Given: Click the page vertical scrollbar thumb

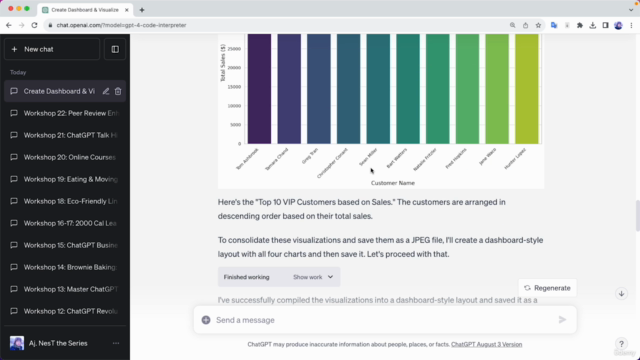Looking at the screenshot, I should [637, 216].
